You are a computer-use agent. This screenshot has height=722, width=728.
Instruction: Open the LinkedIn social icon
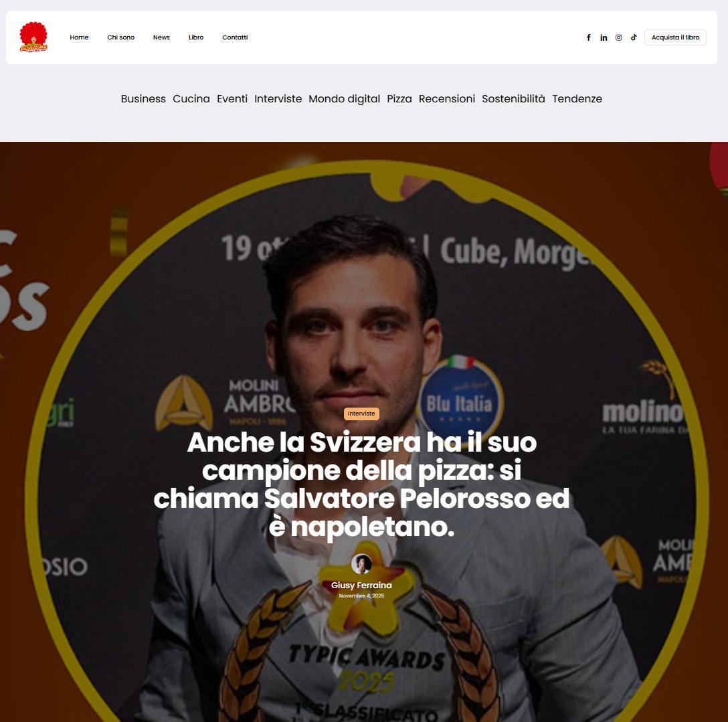[604, 37]
